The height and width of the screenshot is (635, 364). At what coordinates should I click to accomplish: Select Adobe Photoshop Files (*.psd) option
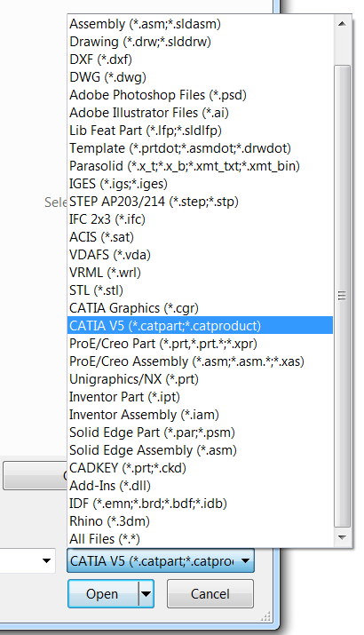(x=200, y=95)
